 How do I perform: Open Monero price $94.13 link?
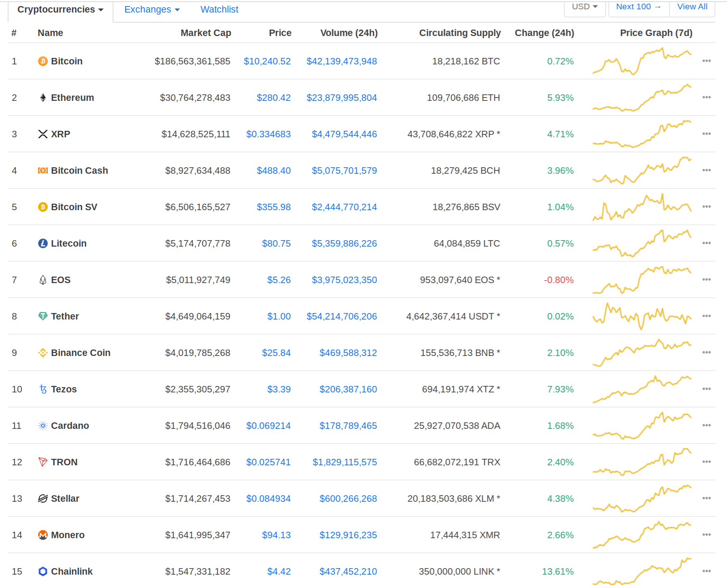tap(276, 535)
